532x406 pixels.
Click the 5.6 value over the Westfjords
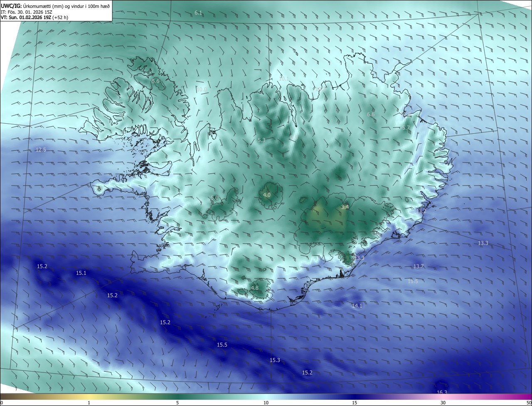(155, 81)
